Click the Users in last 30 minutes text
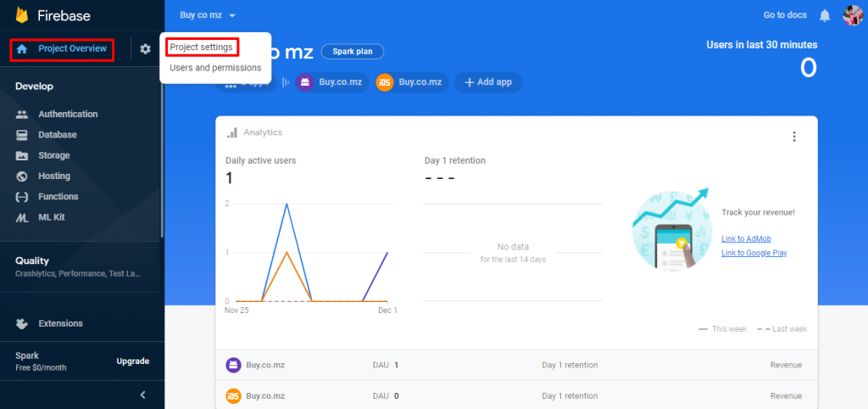868x409 pixels. point(762,45)
